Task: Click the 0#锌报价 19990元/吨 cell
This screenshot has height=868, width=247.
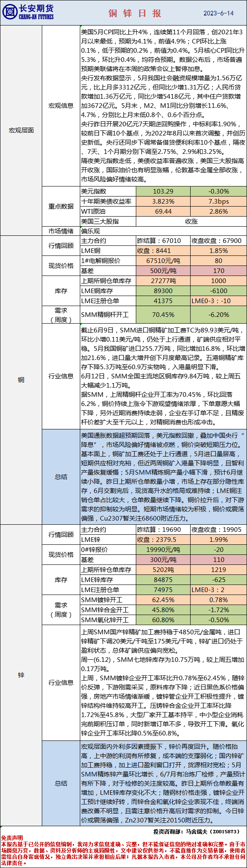Action: [x=163, y=550]
